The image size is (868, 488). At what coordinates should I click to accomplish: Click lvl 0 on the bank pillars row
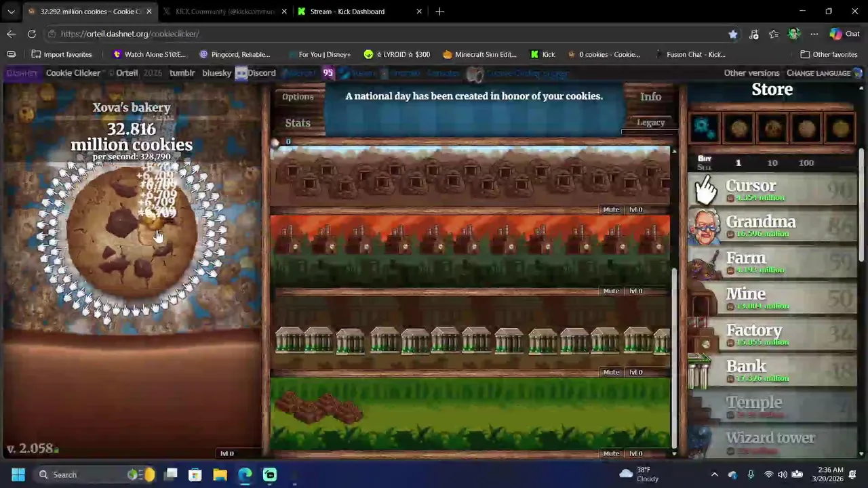[635, 372]
